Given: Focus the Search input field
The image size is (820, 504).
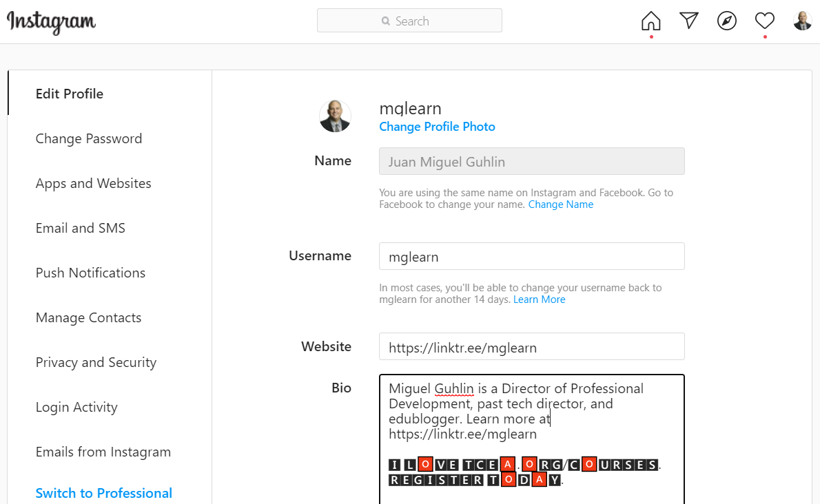Looking at the screenshot, I should pos(409,21).
